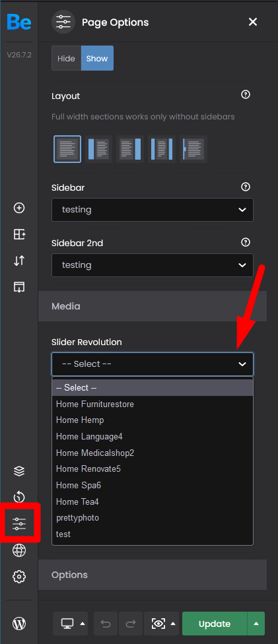Click the green Update button
This screenshot has width=278, height=644.
[215, 624]
